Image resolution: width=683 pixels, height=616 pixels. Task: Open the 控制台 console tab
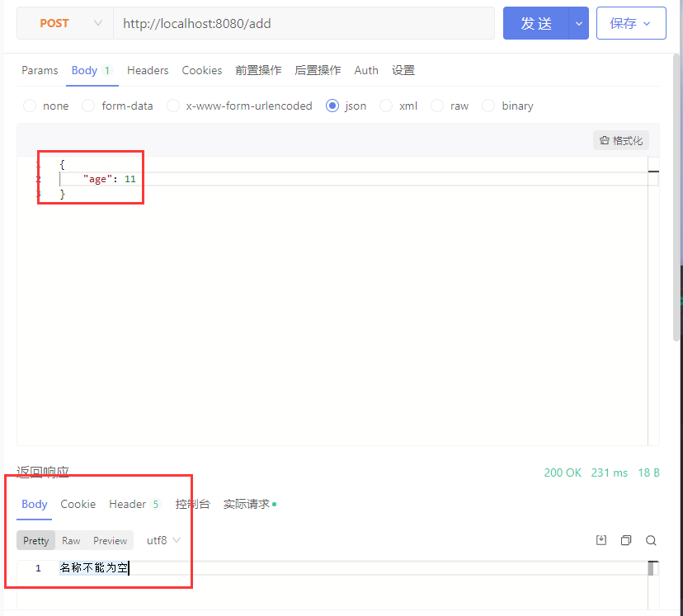pyautogui.click(x=193, y=504)
